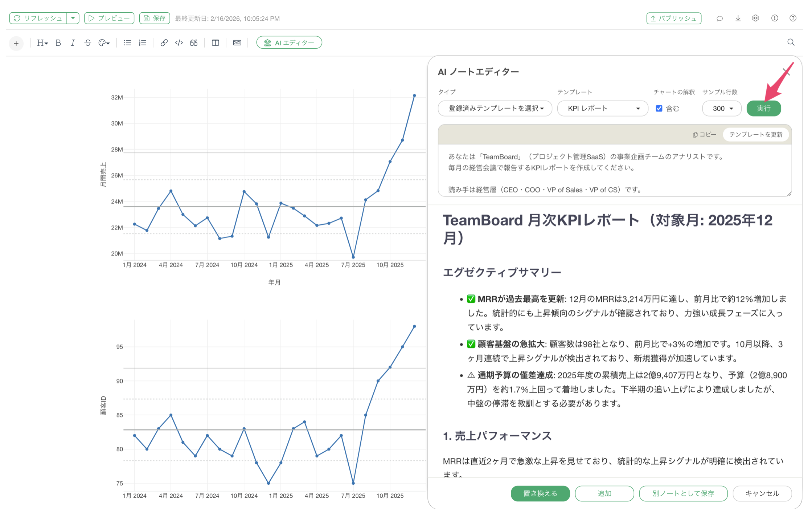Toggle the chart interpretation checkbox

(x=659, y=109)
